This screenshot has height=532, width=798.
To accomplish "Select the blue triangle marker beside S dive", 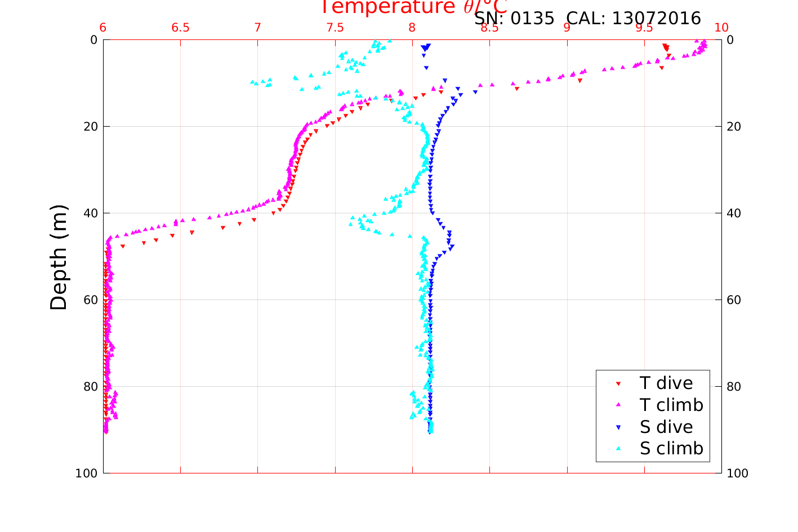I will 618,427.
